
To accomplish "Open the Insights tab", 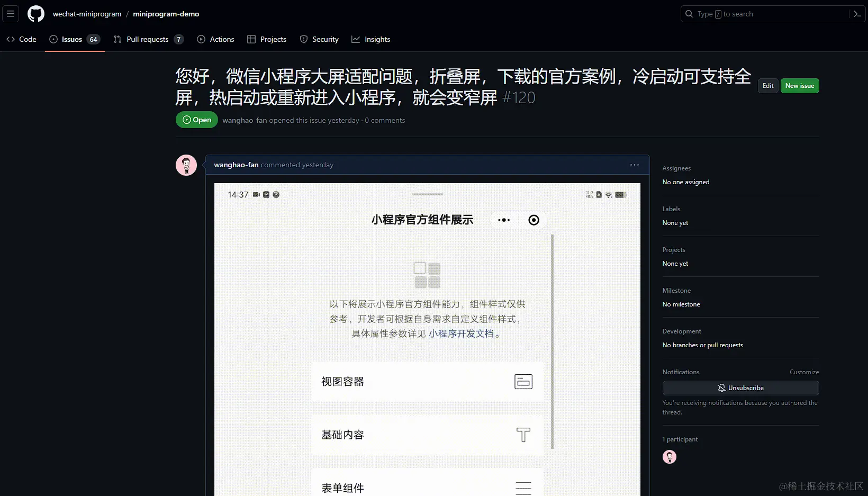I will tap(371, 39).
